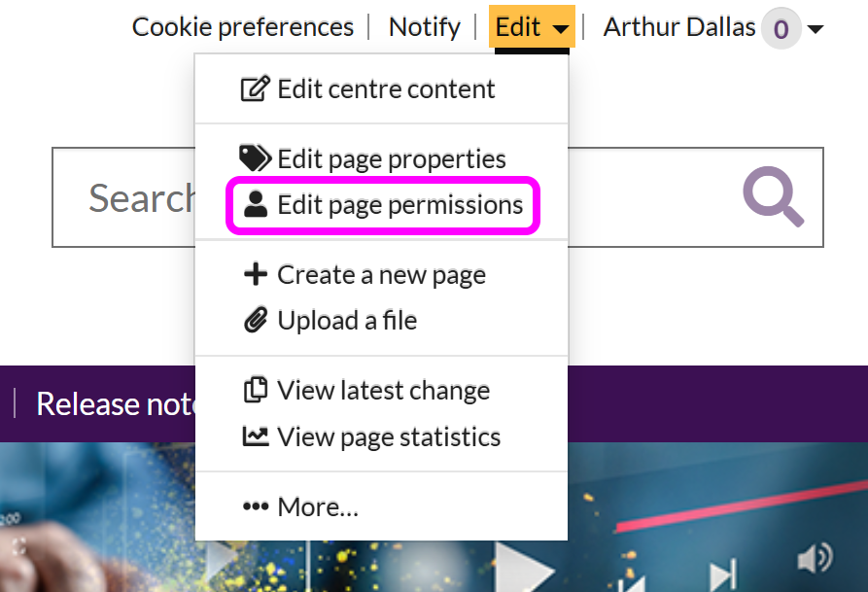Open the Arthur Dallas user menu
Screen dimensions: 868x592
click(x=678, y=27)
